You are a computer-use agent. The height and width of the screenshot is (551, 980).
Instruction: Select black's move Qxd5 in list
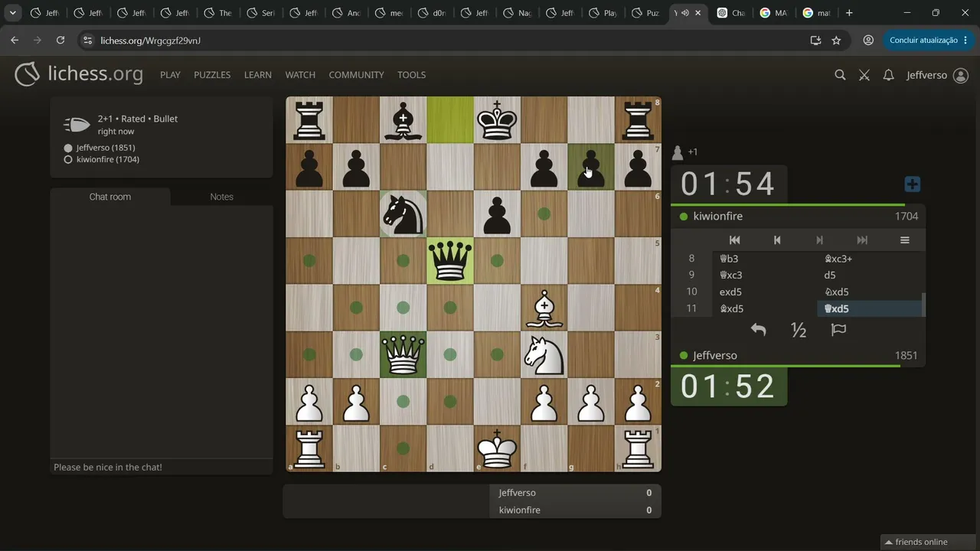pyautogui.click(x=869, y=308)
